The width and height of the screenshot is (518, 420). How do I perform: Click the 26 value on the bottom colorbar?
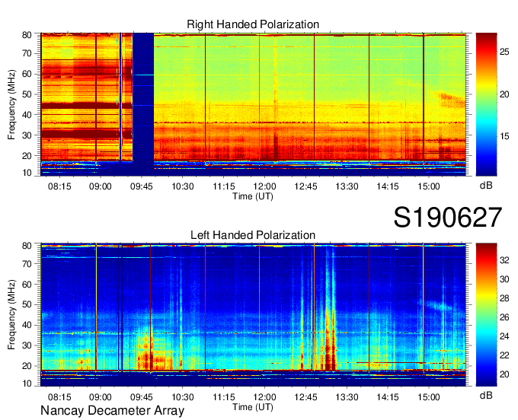click(x=504, y=317)
